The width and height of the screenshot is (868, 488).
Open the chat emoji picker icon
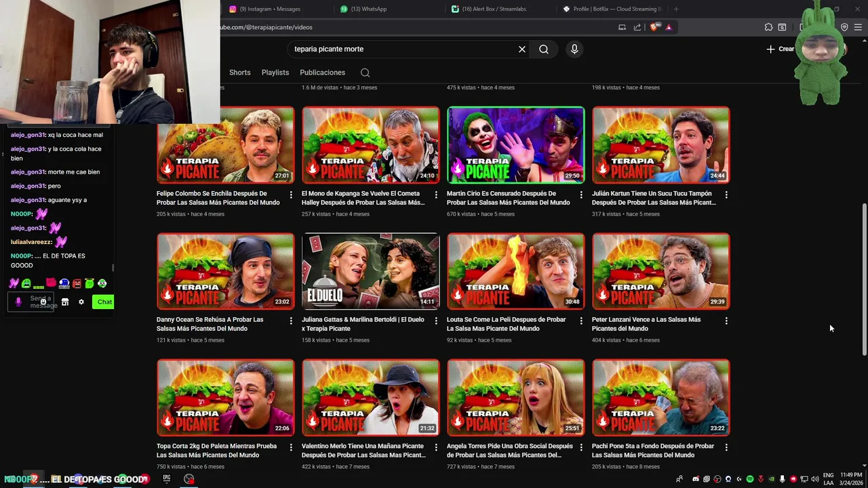(43, 302)
